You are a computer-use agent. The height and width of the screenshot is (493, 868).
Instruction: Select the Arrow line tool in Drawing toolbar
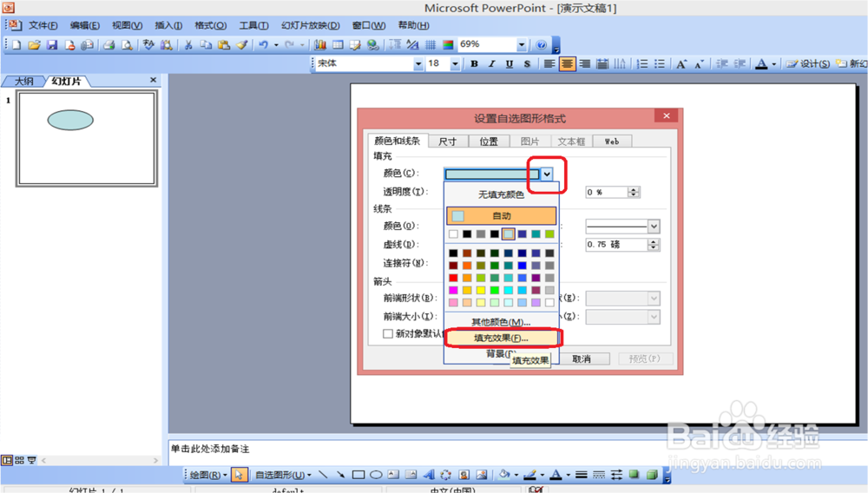[x=340, y=475]
